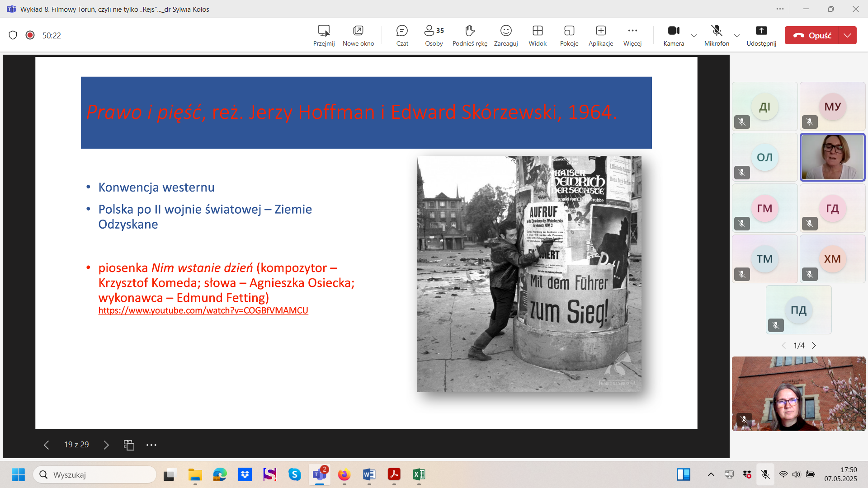Expand the camera options arrow
This screenshot has height=488, width=868.
pos(694,35)
